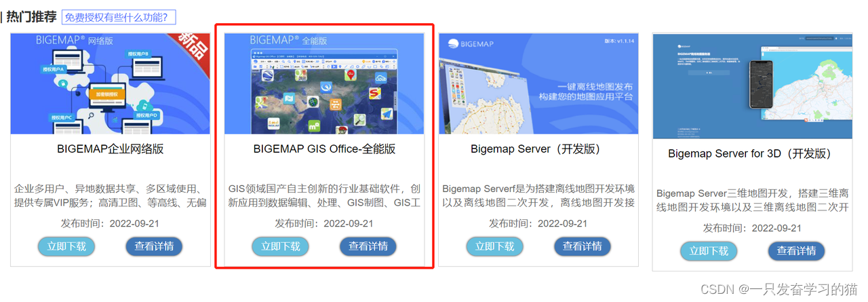Open the BIGEMAP 全能版 thumbnail image
The width and height of the screenshot is (868, 302).
[x=324, y=83]
